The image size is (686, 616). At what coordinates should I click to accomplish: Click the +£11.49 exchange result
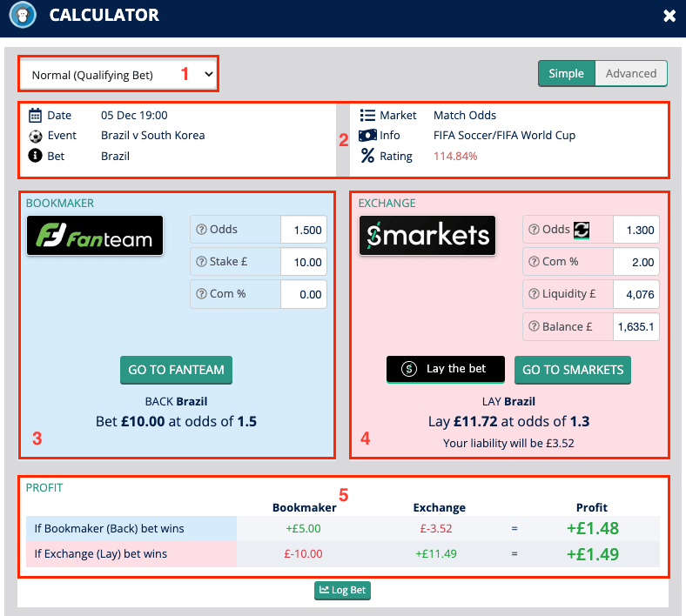point(436,554)
